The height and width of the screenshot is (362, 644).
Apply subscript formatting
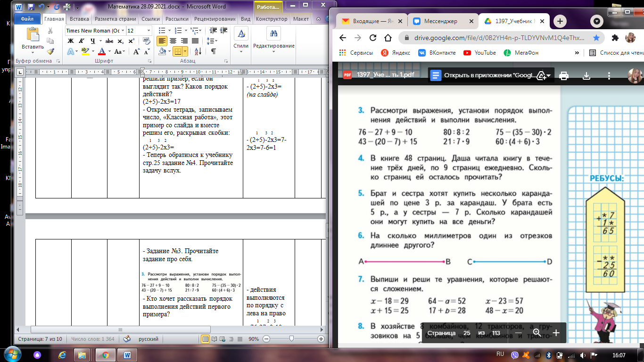[x=122, y=41]
